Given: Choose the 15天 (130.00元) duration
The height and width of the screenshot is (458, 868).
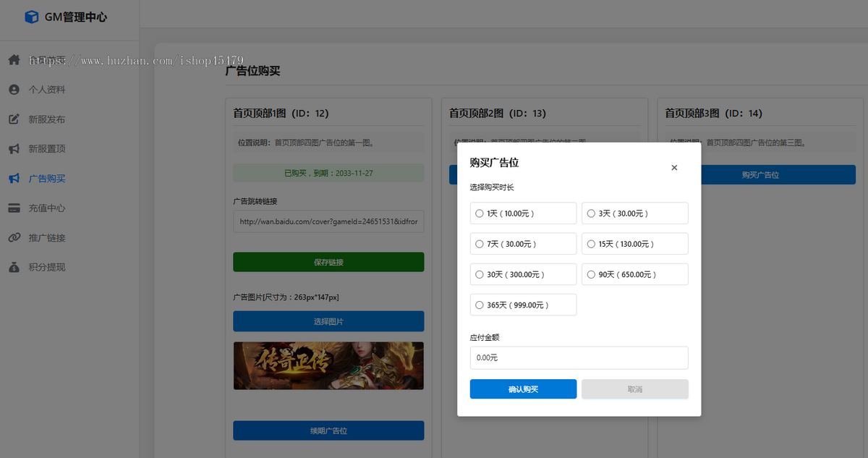Looking at the screenshot, I should pos(635,244).
